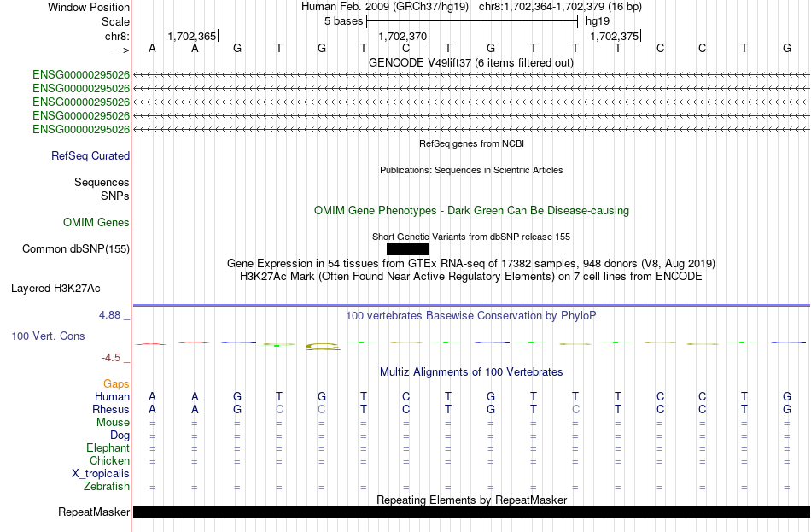
Task: Open RefSeq genes from NCBI title
Action: point(471,143)
